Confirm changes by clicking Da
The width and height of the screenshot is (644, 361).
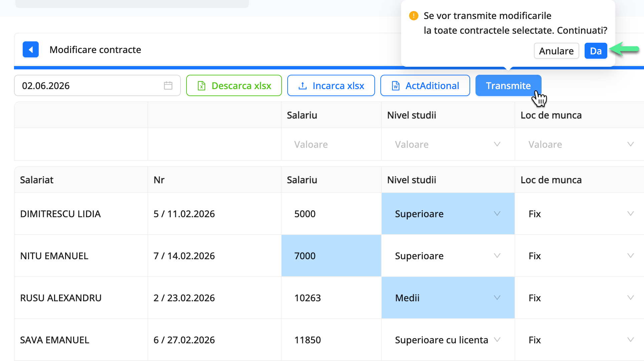[x=595, y=51]
